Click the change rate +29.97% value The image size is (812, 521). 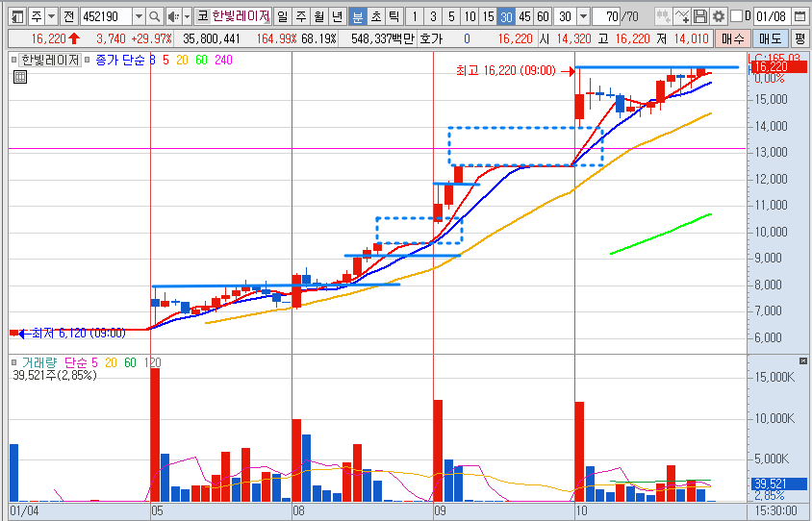151,38
